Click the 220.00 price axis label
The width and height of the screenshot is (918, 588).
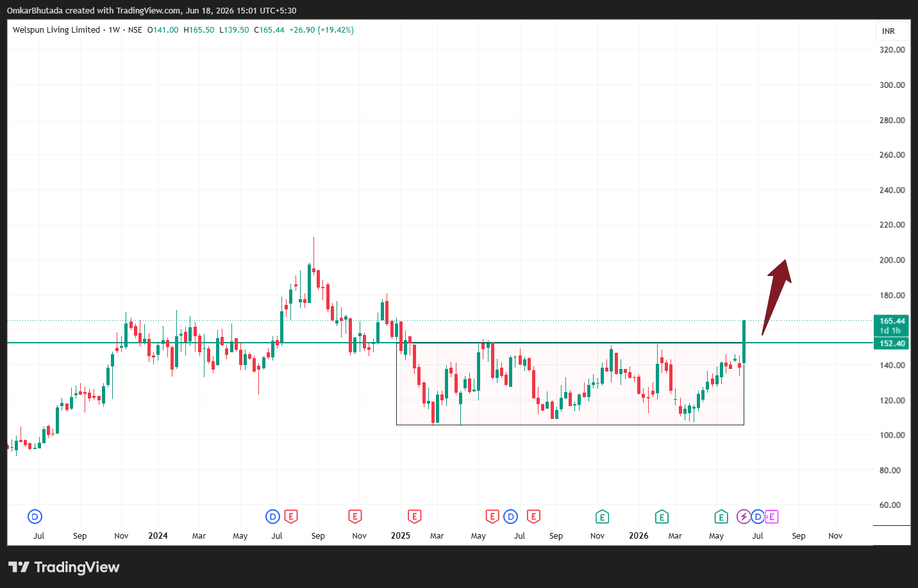click(x=892, y=225)
